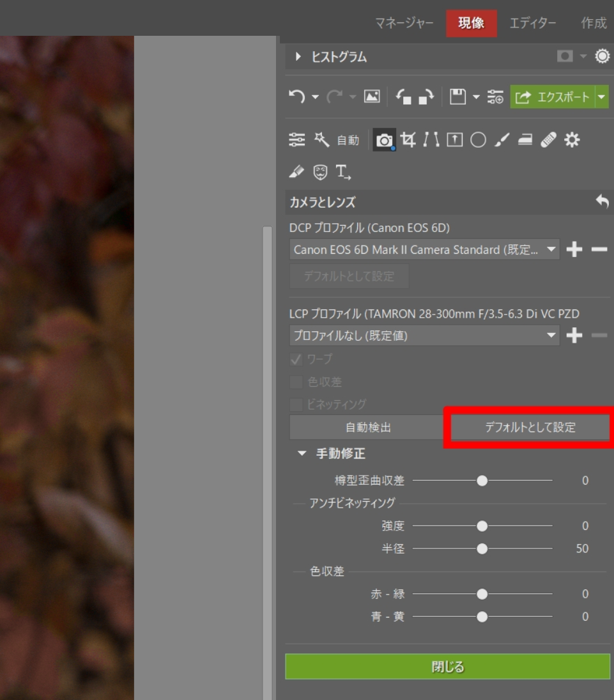Select the Crop tool

[x=408, y=140]
